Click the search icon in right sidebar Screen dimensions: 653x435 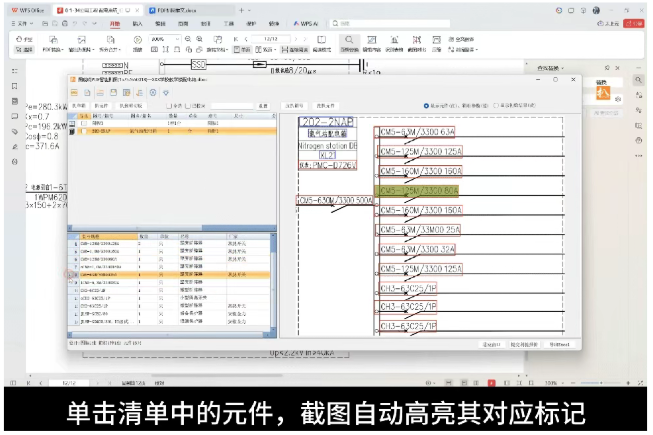tap(638, 80)
